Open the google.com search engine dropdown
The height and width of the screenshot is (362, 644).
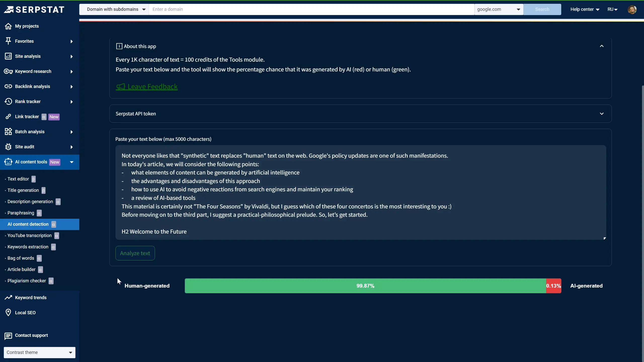coord(499,10)
